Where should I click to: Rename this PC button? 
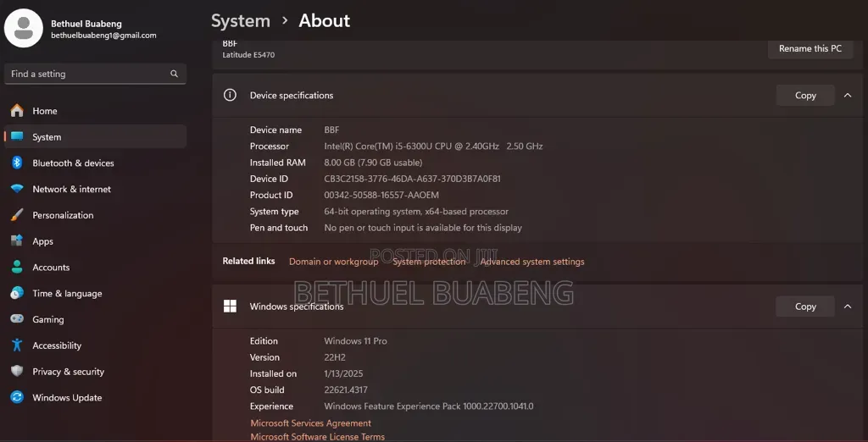[810, 48]
